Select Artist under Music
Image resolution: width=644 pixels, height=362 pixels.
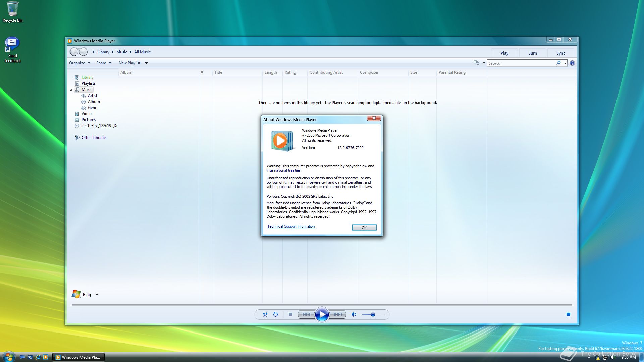pos(89,96)
